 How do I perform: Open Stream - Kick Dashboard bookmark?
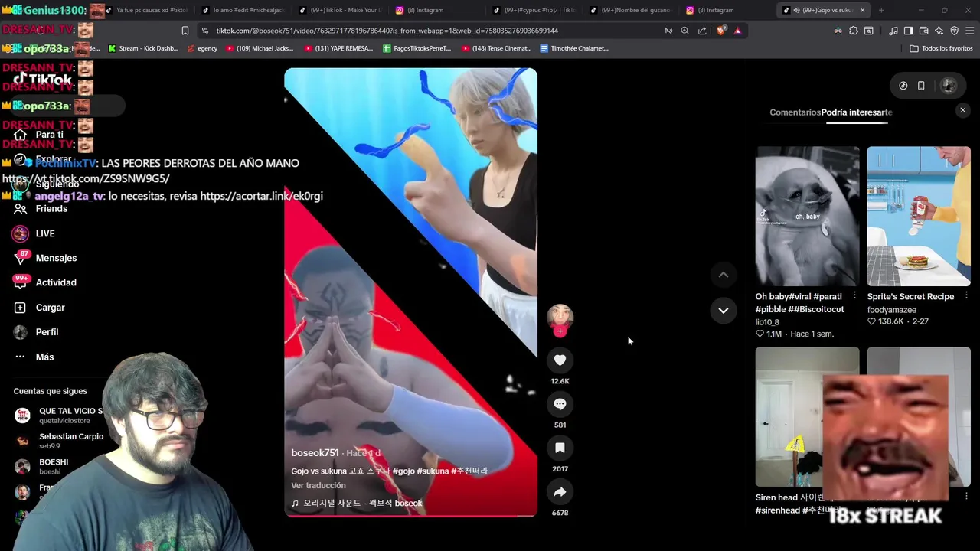(143, 48)
